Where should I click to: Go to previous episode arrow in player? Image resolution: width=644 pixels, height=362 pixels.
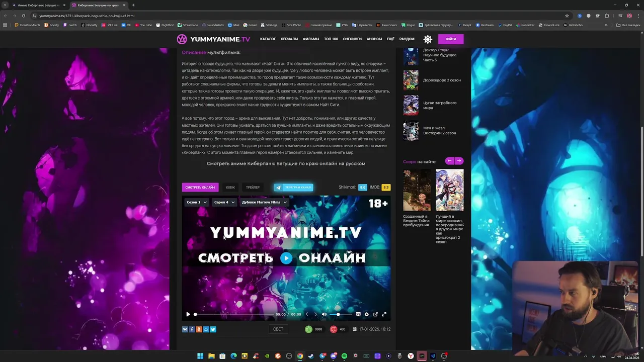pyautogui.click(x=307, y=314)
